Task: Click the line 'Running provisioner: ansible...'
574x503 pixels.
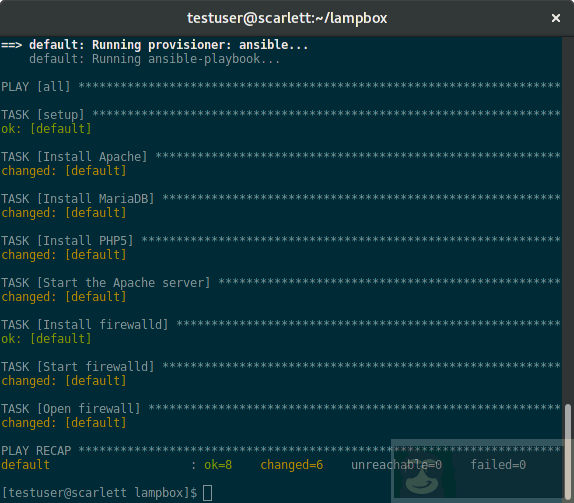Action: coord(200,45)
